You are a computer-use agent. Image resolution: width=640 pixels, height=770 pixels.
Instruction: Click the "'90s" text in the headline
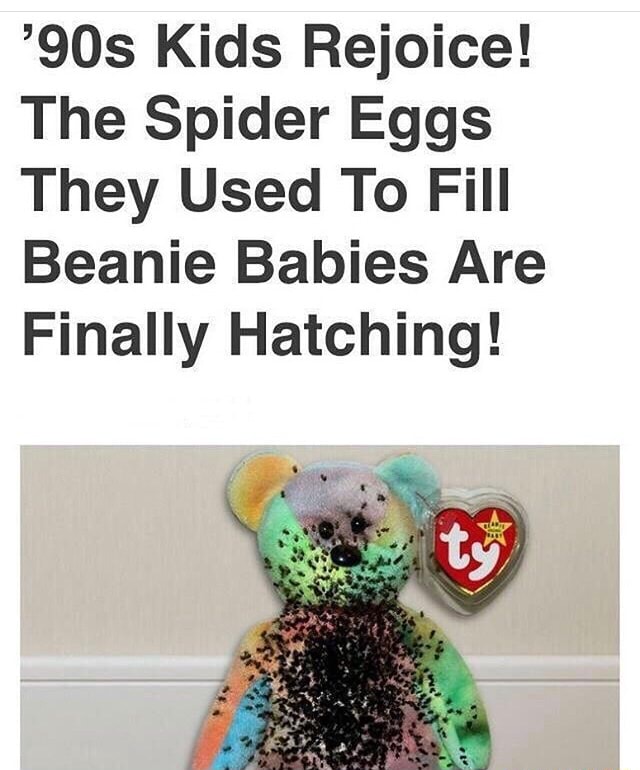coord(80,49)
